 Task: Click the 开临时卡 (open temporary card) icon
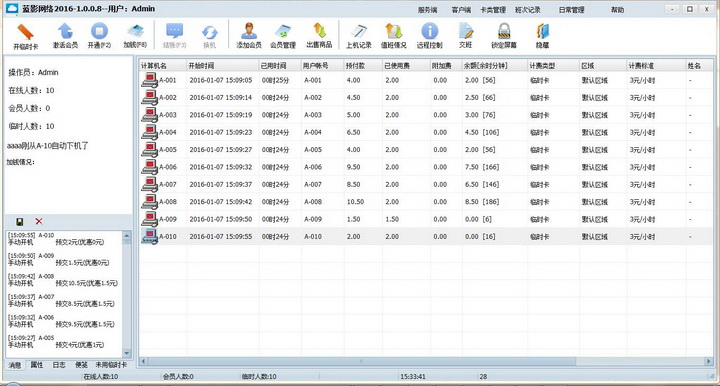[x=25, y=32]
